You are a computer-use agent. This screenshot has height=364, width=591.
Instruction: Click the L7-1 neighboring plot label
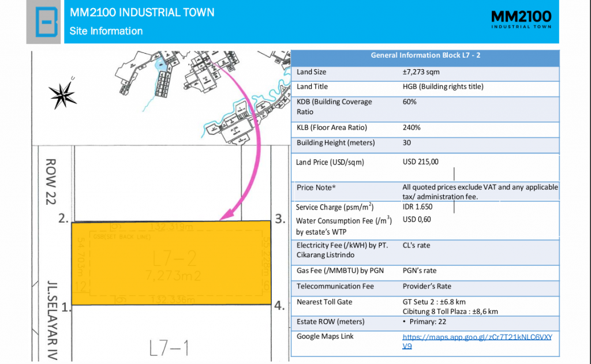pos(169,348)
